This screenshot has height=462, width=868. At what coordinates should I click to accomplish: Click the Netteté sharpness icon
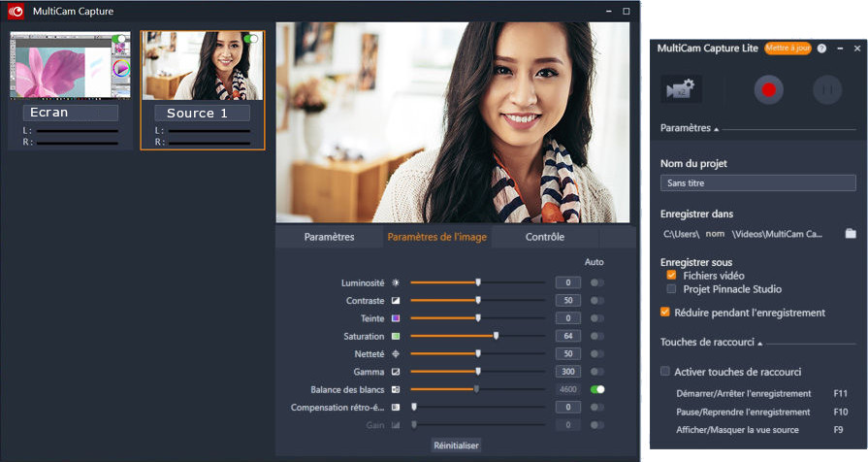(x=396, y=353)
